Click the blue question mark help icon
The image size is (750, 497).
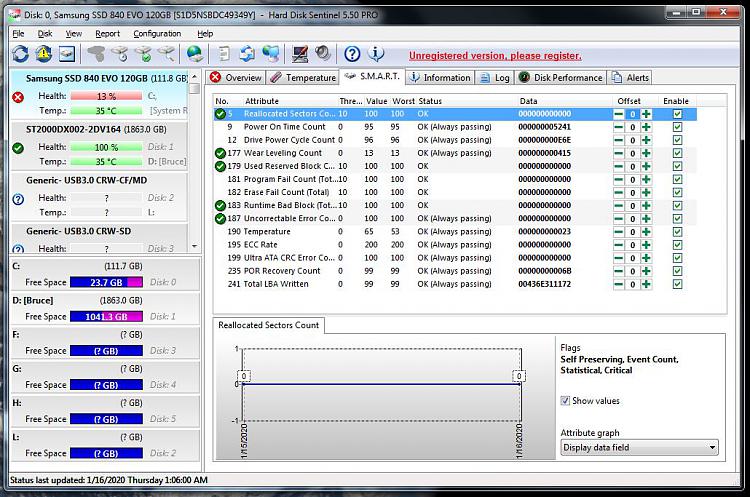(x=352, y=54)
